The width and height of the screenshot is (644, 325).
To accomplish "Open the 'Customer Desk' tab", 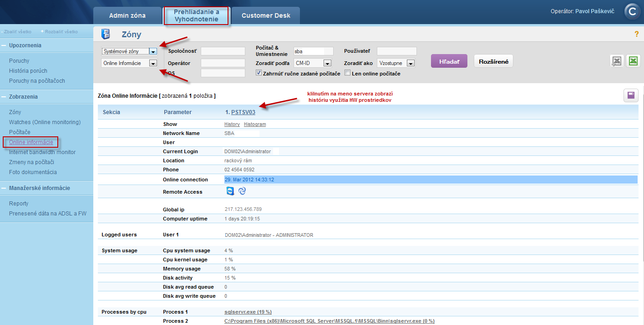I will coord(266,15).
